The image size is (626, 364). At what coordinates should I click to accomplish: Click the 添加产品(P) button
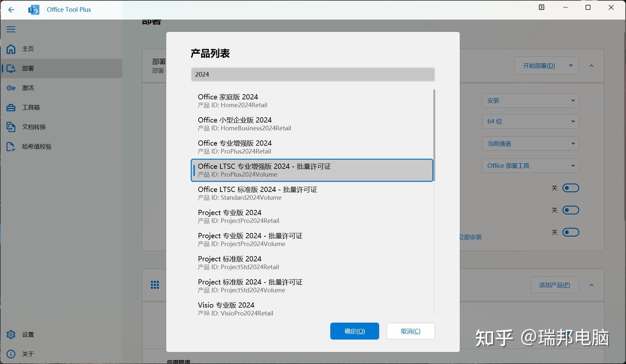(555, 285)
